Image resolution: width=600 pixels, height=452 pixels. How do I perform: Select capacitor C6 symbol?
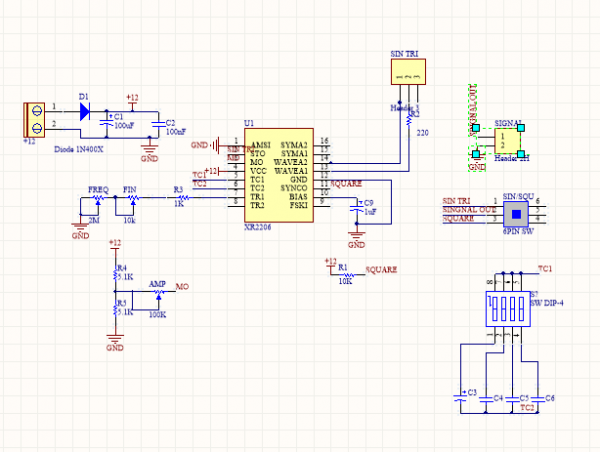[538, 399]
